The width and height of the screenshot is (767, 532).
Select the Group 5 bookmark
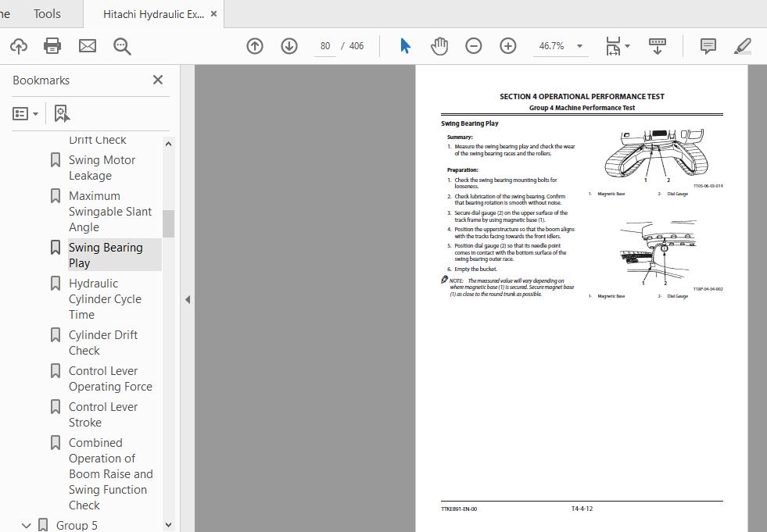(x=77, y=525)
